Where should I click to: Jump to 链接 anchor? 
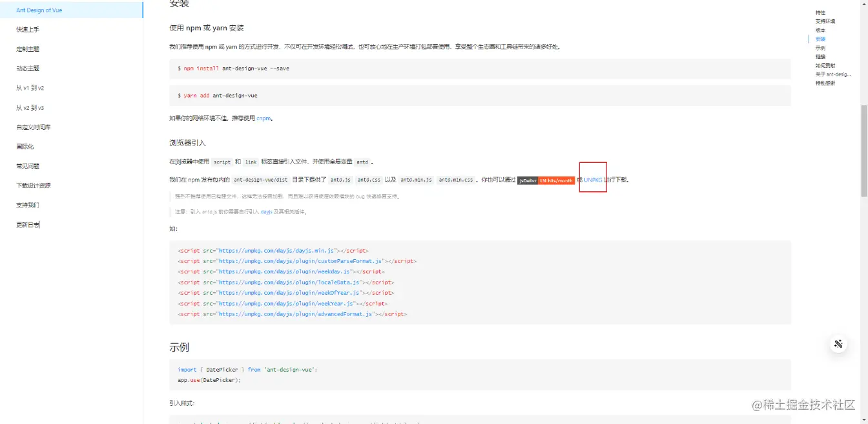point(820,56)
